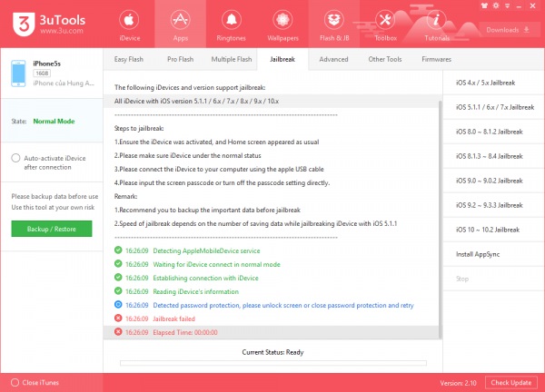Open the title bar dropdown menu icon

pos(508,6)
